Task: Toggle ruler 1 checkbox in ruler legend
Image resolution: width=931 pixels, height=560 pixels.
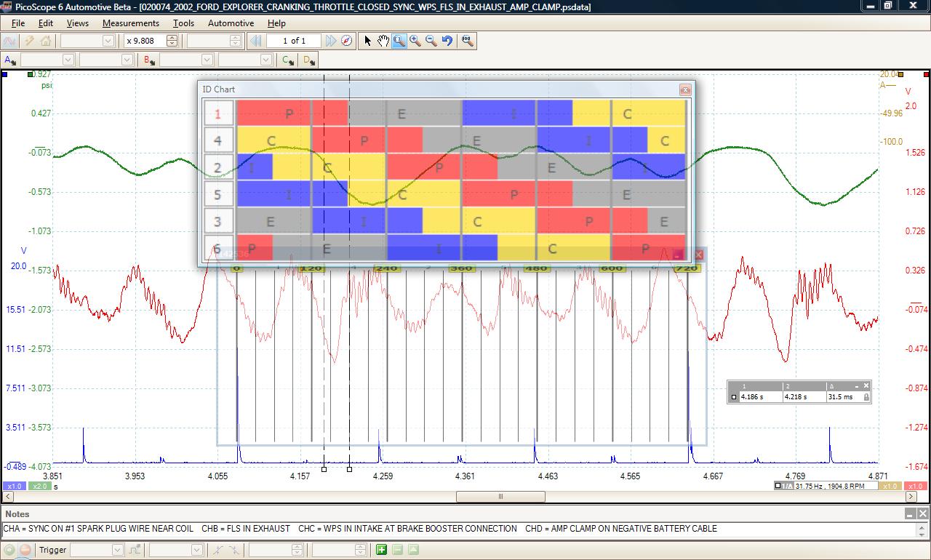Action: [x=735, y=397]
